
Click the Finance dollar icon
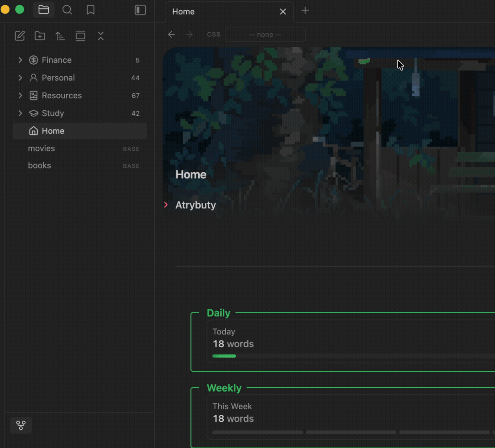point(34,60)
